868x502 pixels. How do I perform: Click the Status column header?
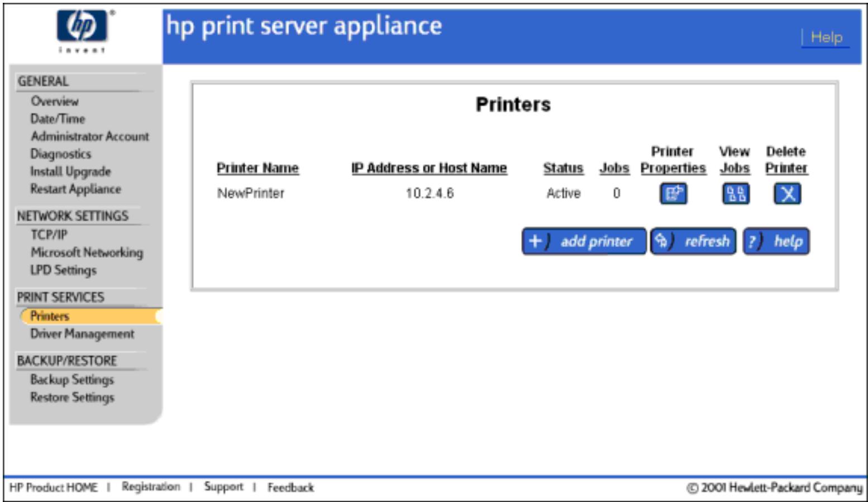point(563,168)
